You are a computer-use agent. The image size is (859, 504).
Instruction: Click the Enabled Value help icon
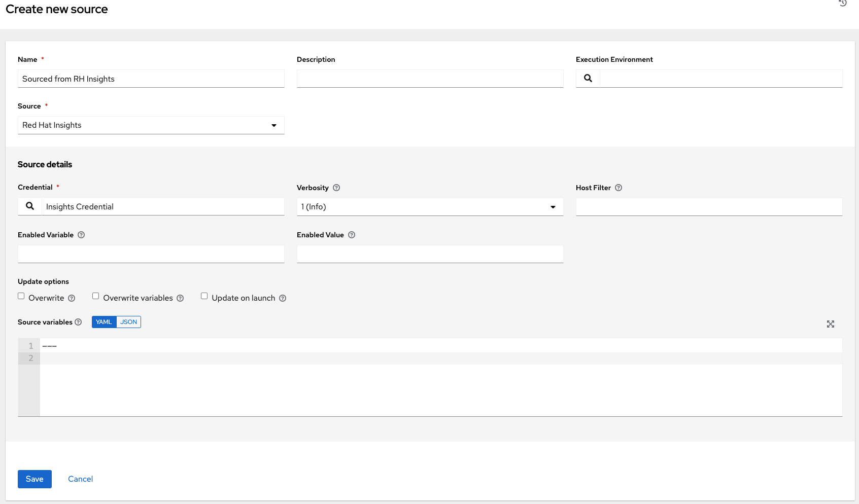point(352,235)
